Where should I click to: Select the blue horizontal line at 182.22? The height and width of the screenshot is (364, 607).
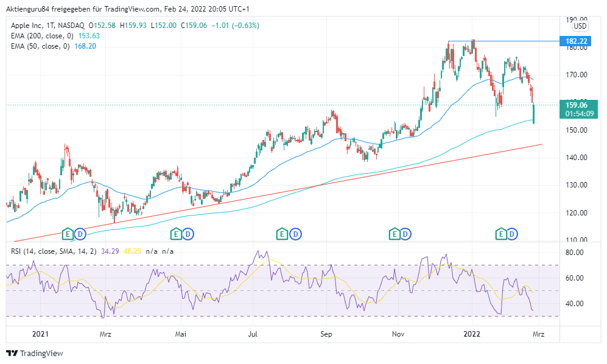coord(503,41)
